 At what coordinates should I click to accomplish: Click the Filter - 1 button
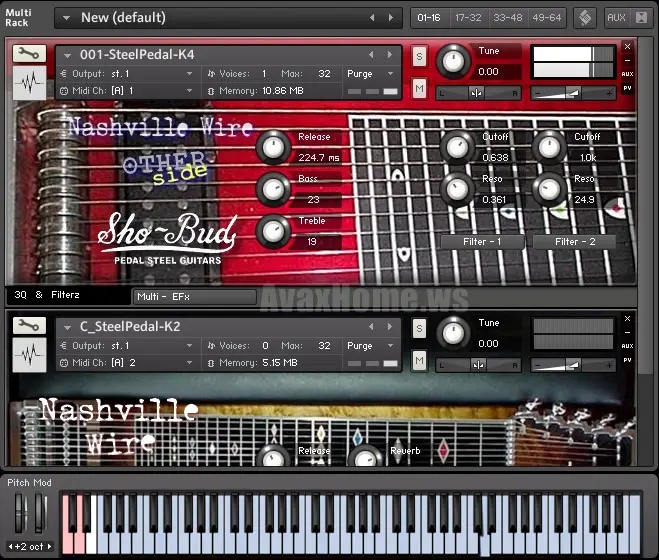click(x=482, y=242)
